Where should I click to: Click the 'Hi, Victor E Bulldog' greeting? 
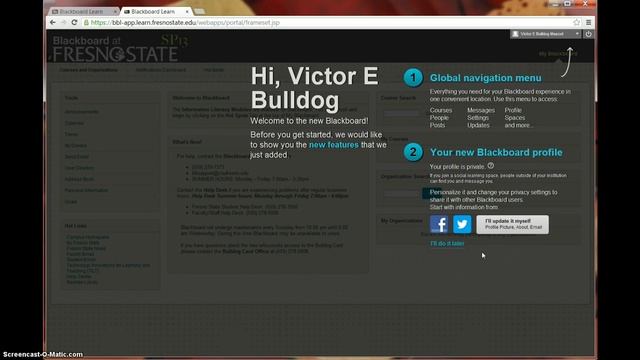[x=315, y=88]
